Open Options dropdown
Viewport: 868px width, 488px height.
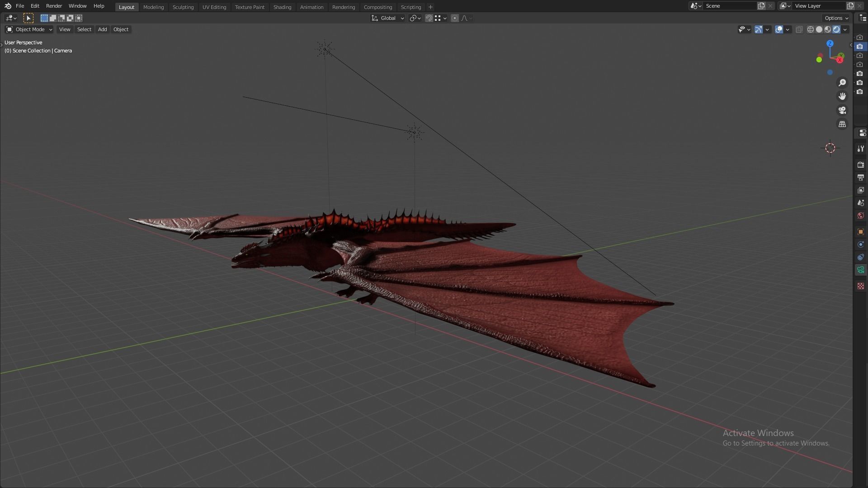click(836, 18)
